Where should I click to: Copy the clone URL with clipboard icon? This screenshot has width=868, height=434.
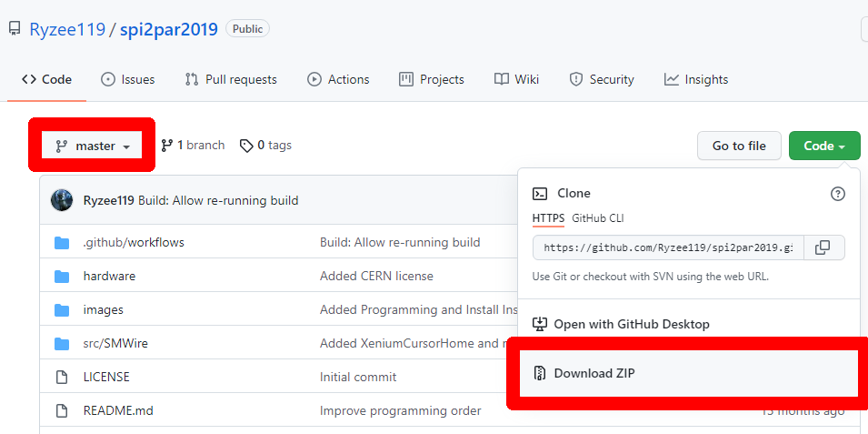tap(823, 247)
